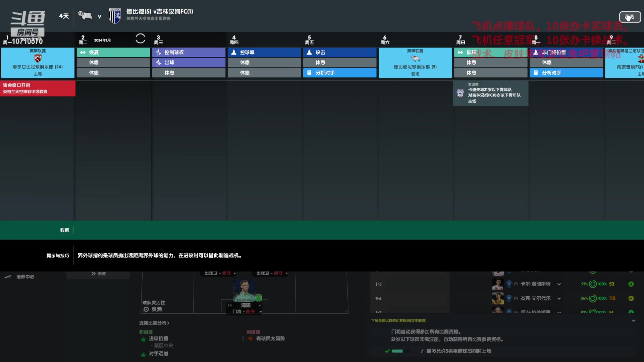
Task: Click the condition ring icon on 卡尔·温彻斯特 row
Action: (x=593, y=284)
